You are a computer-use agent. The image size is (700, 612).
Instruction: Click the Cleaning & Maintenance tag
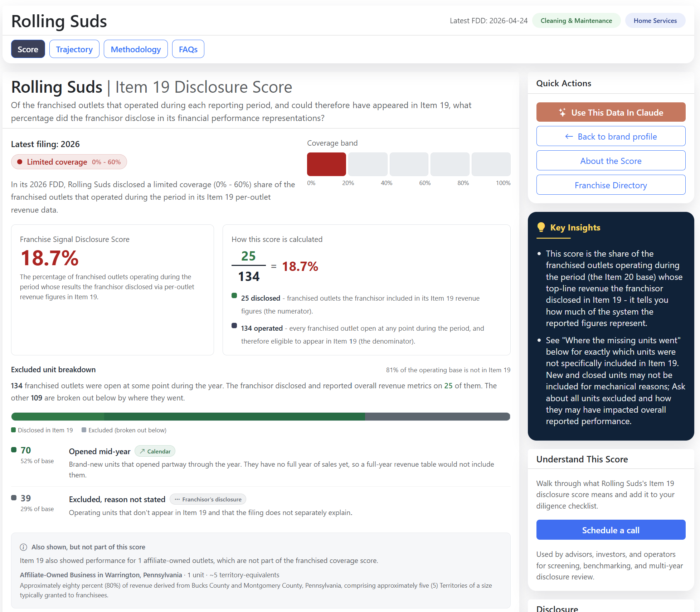pos(576,20)
